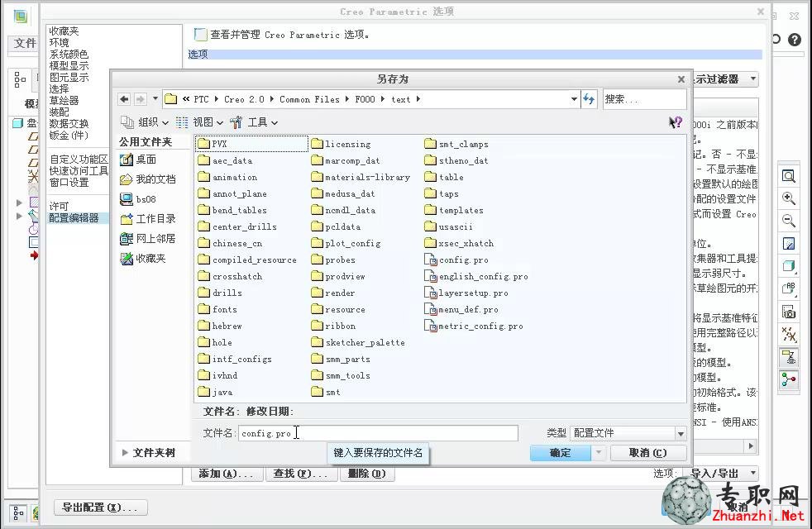Select 桌面 in common folders

(138, 160)
